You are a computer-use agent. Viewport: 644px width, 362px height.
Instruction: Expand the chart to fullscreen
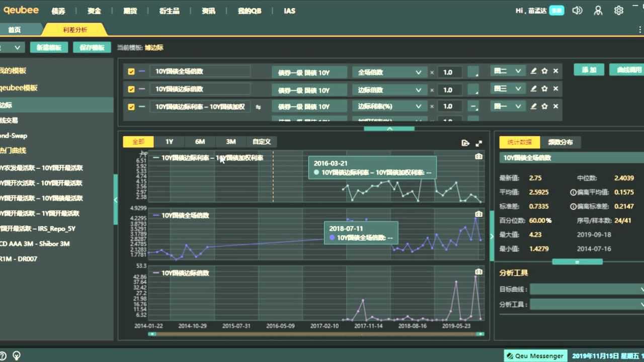click(478, 143)
